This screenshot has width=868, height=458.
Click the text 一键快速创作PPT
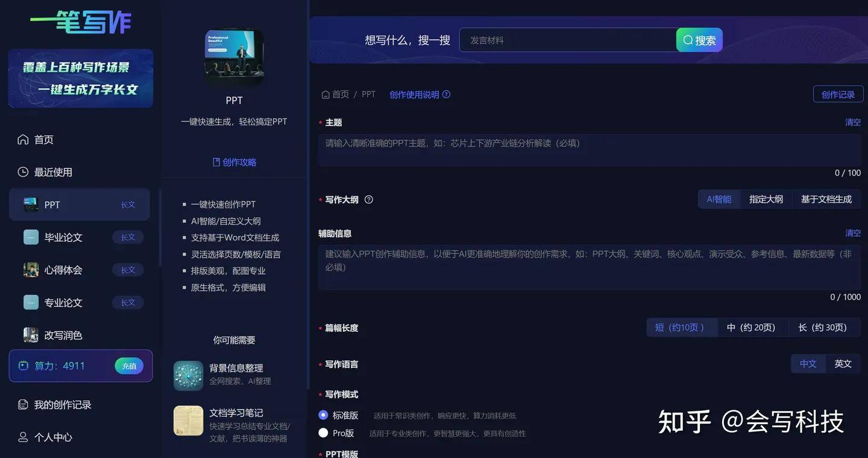coord(223,205)
